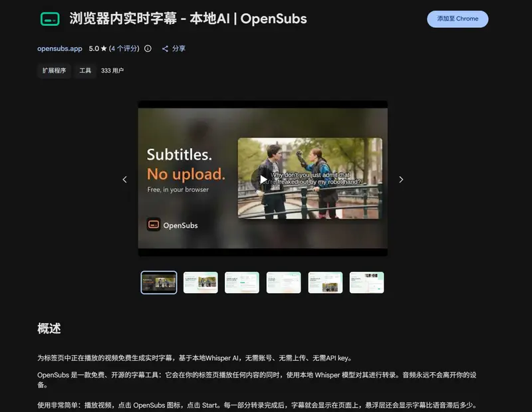The image size is (532, 412).
Task: Click the rating info circle icon
Action: click(x=148, y=49)
